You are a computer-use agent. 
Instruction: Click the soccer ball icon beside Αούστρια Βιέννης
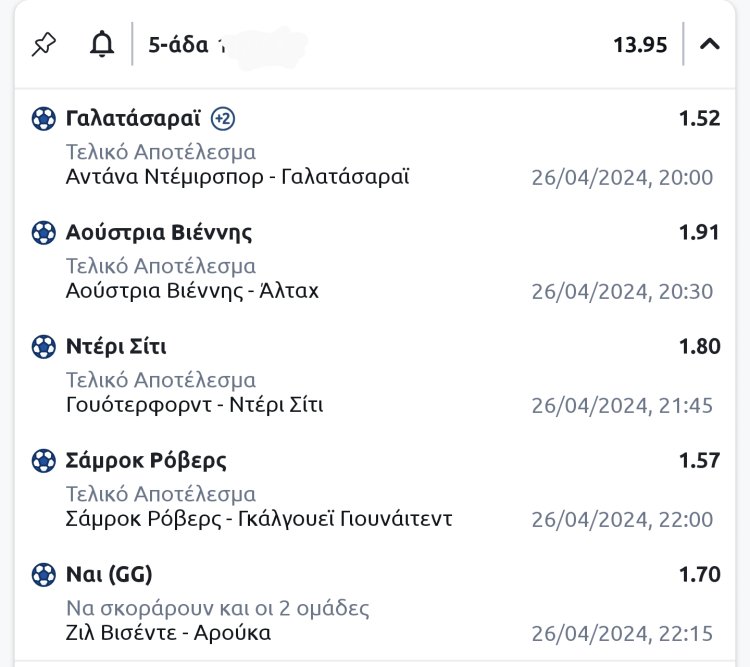[x=44, y=233]
